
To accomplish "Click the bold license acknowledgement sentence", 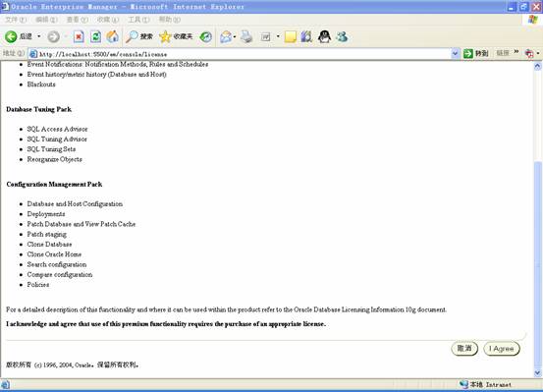I will click(166, 324).
